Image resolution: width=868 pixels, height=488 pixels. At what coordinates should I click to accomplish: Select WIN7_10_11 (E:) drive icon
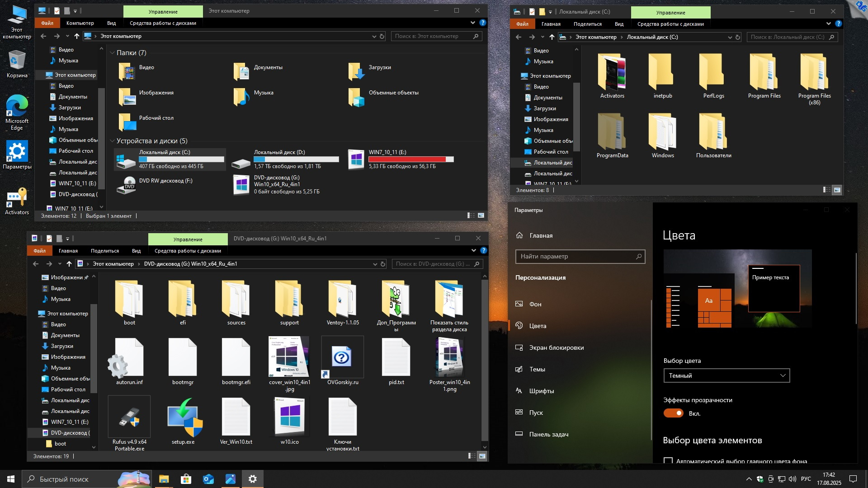coord(356,160)
